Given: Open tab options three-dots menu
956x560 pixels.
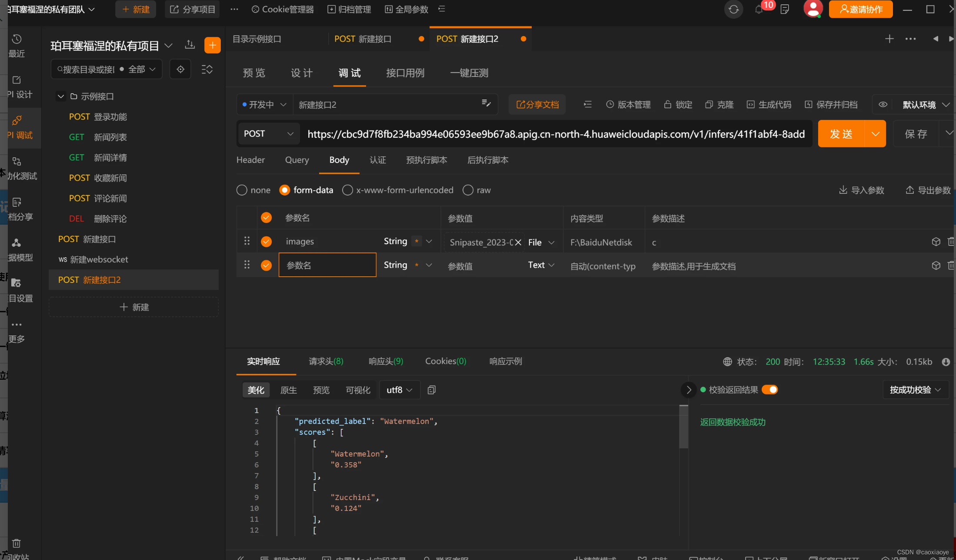Looking at the screenshot, I should [910, 39].
